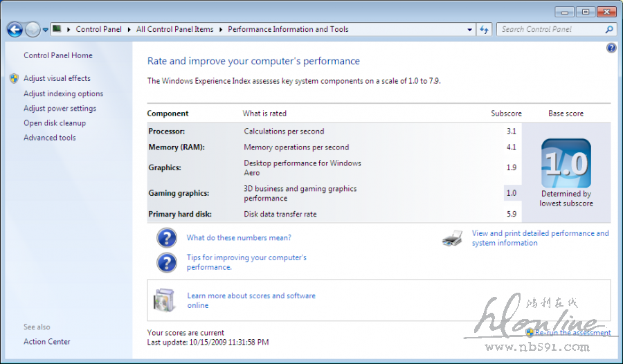Select All Control Panel Items breadcrumb

tap(174, 30)
